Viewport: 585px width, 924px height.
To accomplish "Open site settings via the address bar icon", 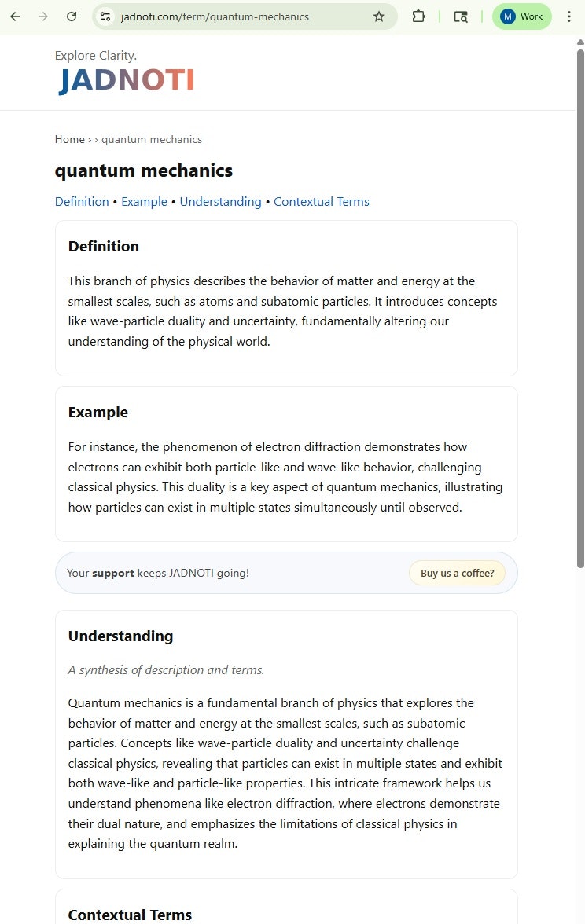I will click(x=105, y=16).
